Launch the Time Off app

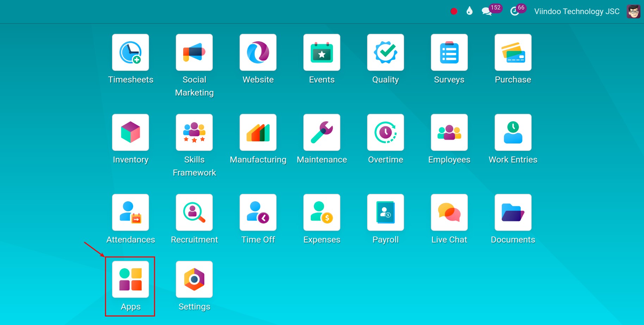pos(258,213)
